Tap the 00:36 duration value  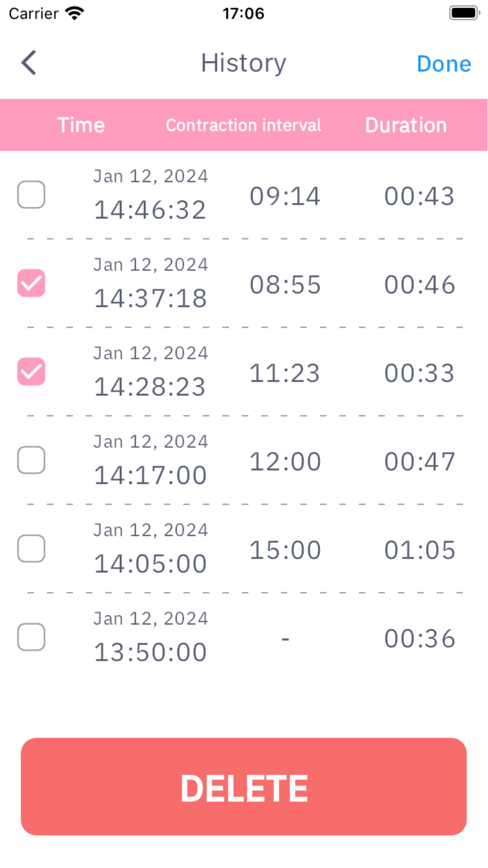click(x=420, y=639)
